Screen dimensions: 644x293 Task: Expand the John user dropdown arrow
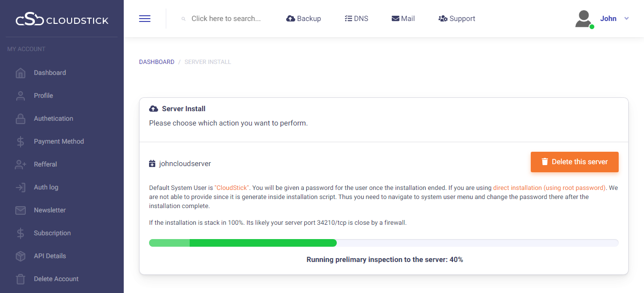pos(627,19)
